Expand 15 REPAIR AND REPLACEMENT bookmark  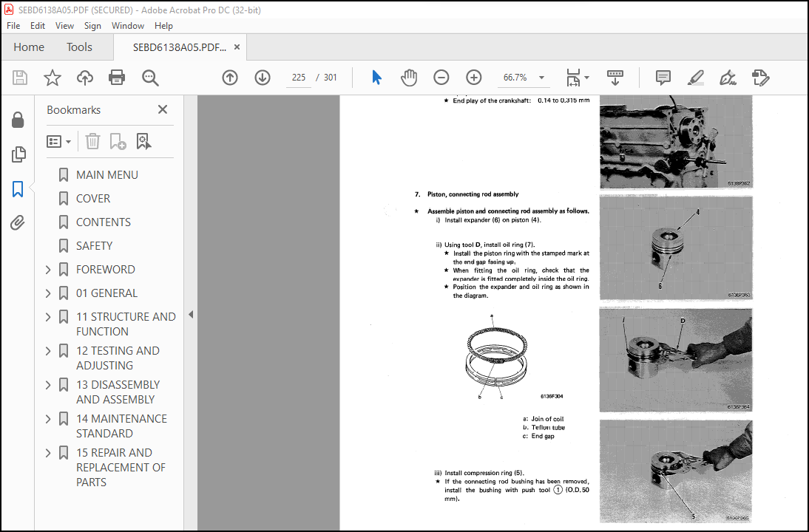[48, 453]
